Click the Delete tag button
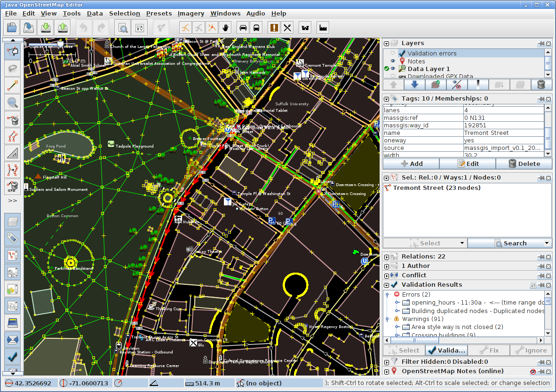This screenshot has width=556, height=392. coord(524,164)
